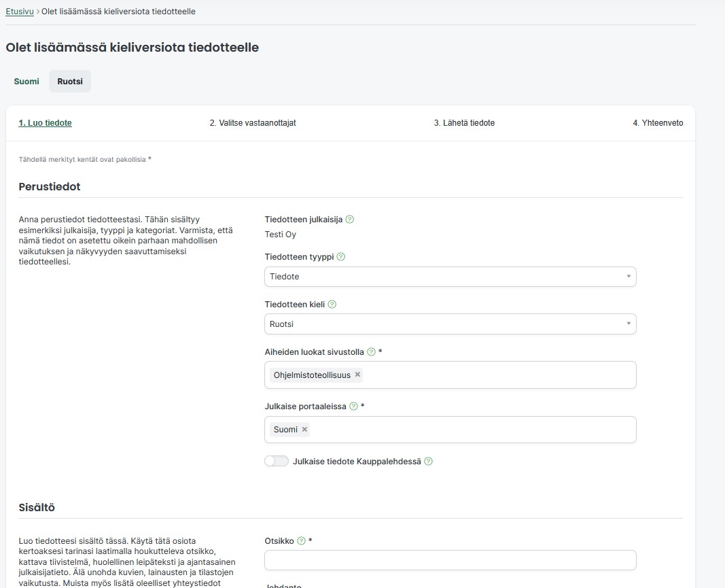Screen dimensions: 725x588
Task: Open help icon beside Tiedotteen tyyppi
Action: coord(341,257)
